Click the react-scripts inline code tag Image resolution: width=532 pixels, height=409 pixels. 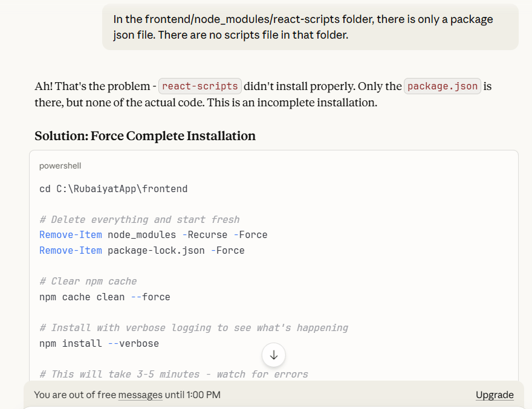pyautogui.click(x=200, y=86)
